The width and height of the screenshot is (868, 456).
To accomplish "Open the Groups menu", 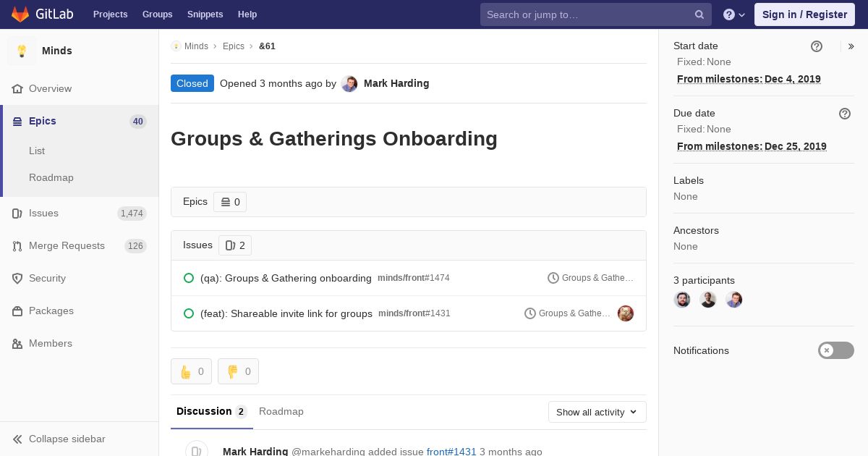I will point(158,14).
